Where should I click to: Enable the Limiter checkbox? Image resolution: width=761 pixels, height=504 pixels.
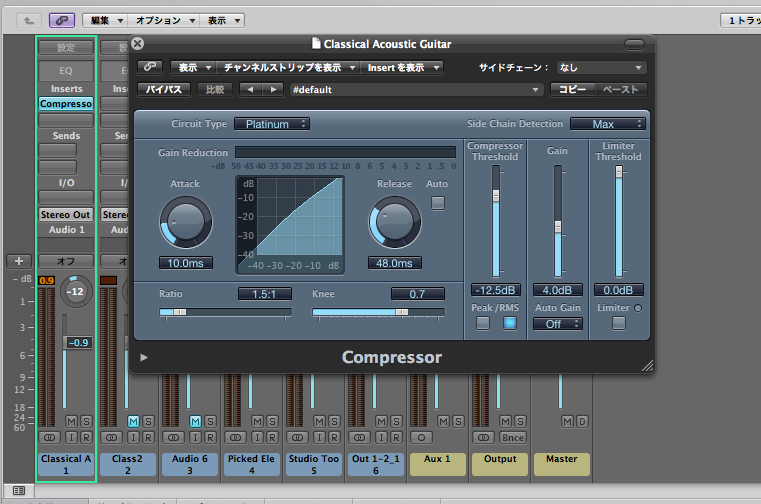click(x=619, y=323)
